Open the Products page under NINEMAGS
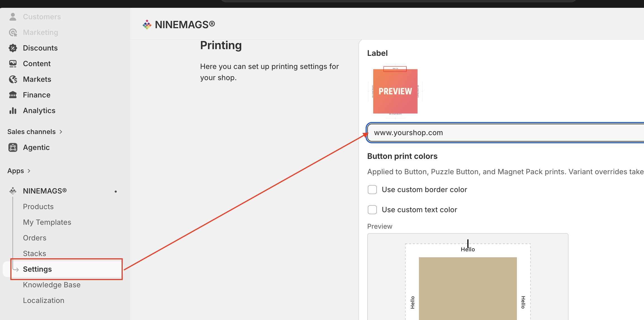The width and height of the screenshot is (644, 320). click(38, 207)
